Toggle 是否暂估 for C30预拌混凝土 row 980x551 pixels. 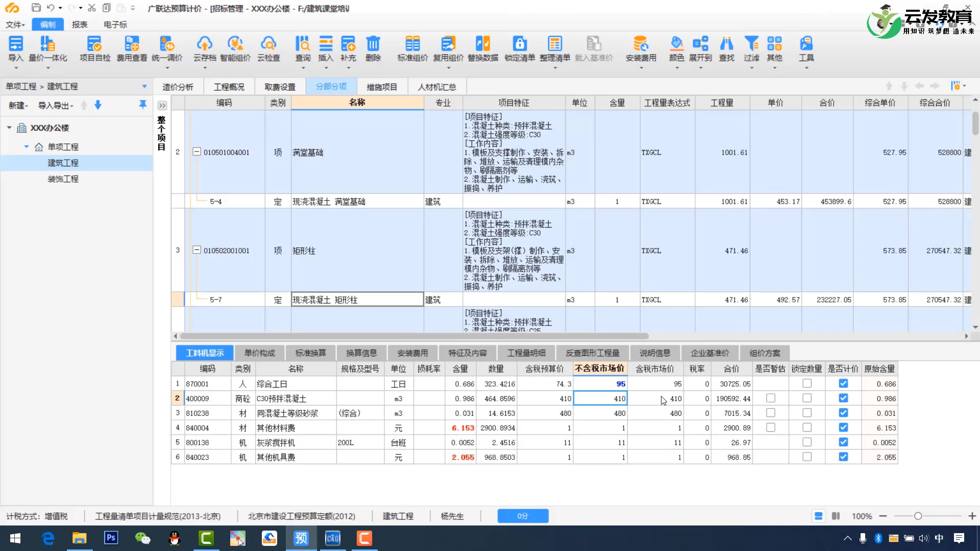(x=771, y=398)
